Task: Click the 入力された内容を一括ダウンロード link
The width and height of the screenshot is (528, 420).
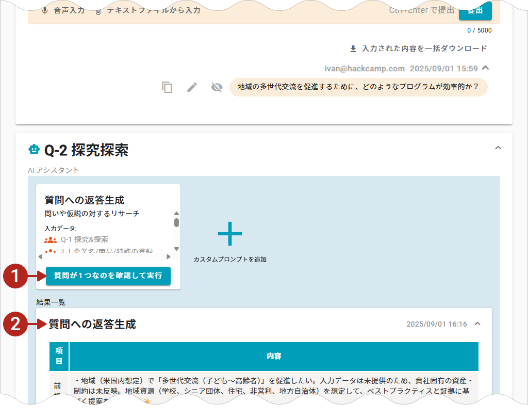Action: 424,49
